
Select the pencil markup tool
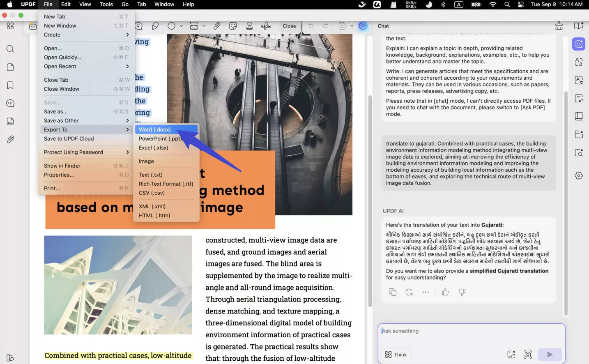[x=155, y=25]
